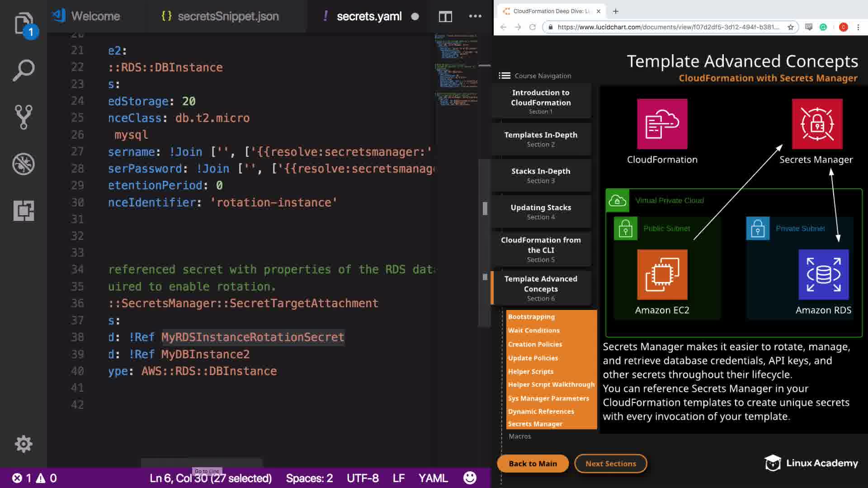This screenshot has height=488, width=868.
Task: Change Spaces: 2 indentation setting
Action: [309, 478]
